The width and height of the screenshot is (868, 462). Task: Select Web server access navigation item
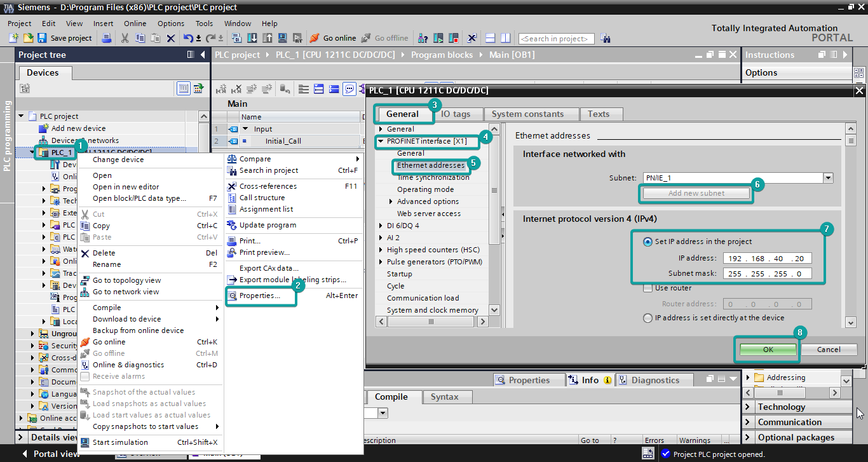pyautogui.click(x=429, y=214)
